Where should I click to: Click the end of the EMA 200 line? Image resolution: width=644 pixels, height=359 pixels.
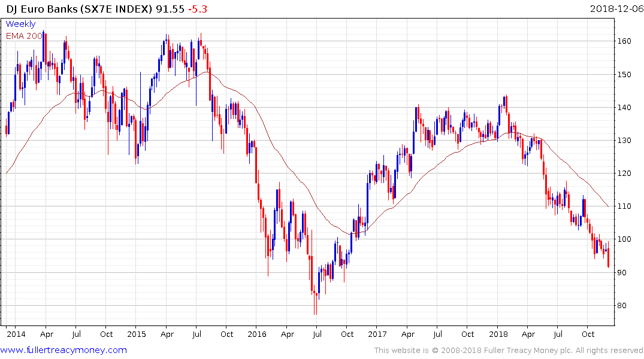coord(608,206)
